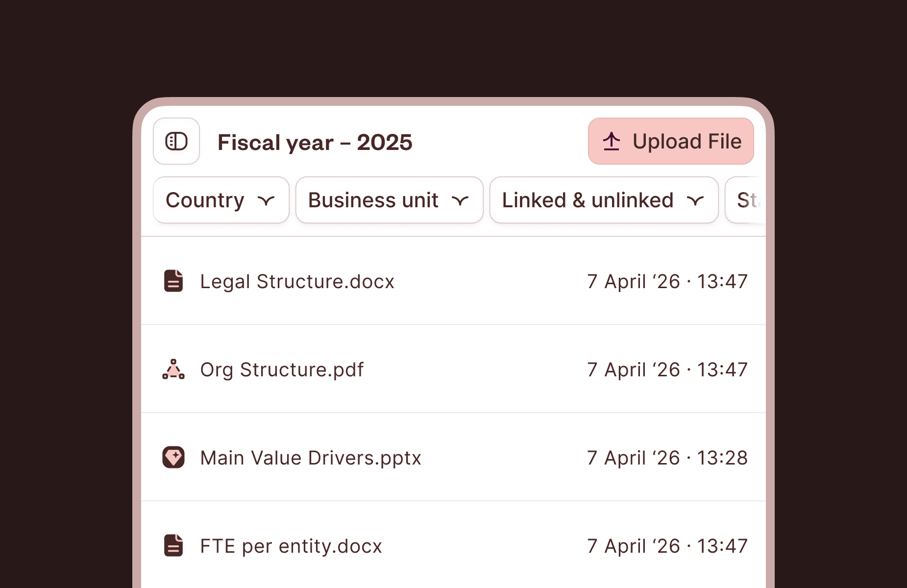This screenshot has height=588, width=907.
Task: Click the Linked & unlinked chevron arrow
Action: click(x=695, y=200)
